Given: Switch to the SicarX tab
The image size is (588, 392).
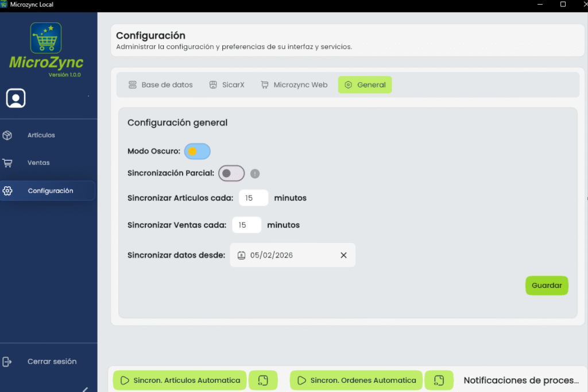Looking at the screenshot, I should tap(227, 85).
